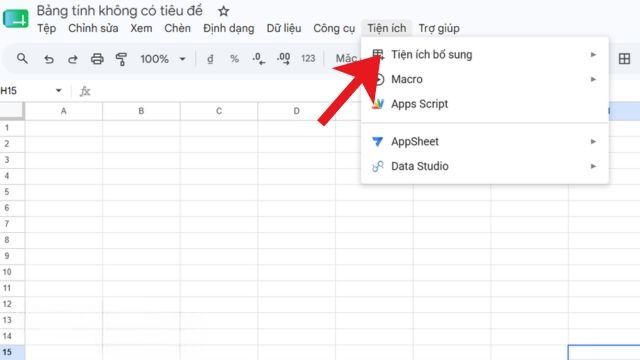The width and height of the screenshot is (640, 360).
Task: Star the untitled spreadsheet
Action: [223, 11]
